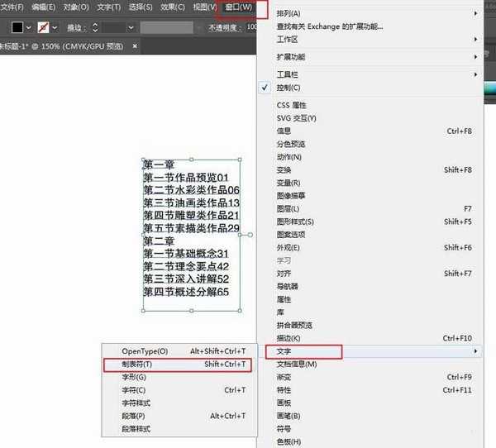496x448 pixels.
Task: Select 段落(P) in the text submenu
Action: tap(133, 416)
